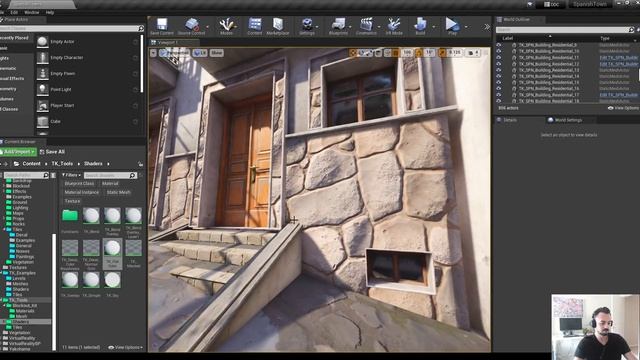This screenshot has height=360, width=640.
Task: Open the Perspective view mode menu
Action: (x=174, y=53)
